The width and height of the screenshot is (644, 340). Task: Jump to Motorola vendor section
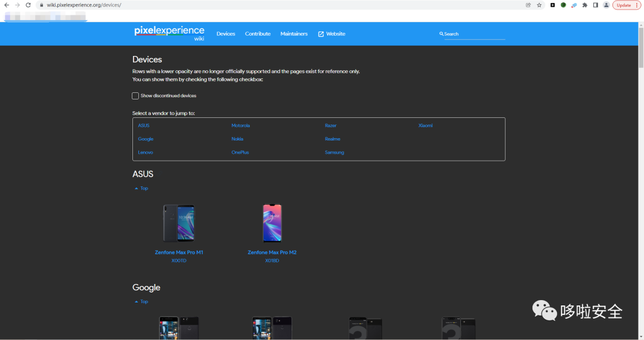pos(241,126)
